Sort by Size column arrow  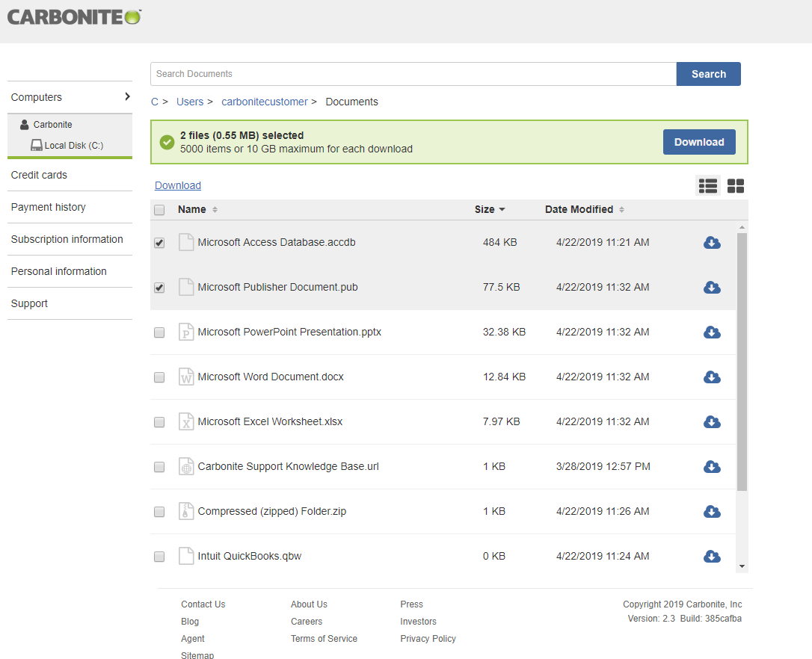(502, 210)
